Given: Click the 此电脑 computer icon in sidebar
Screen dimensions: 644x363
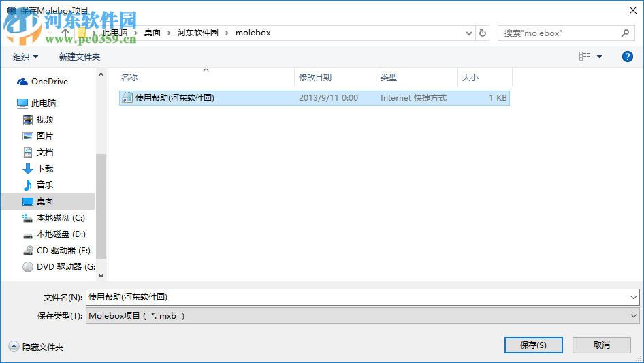Looking at the screenshot, I should tap(22, 104).
